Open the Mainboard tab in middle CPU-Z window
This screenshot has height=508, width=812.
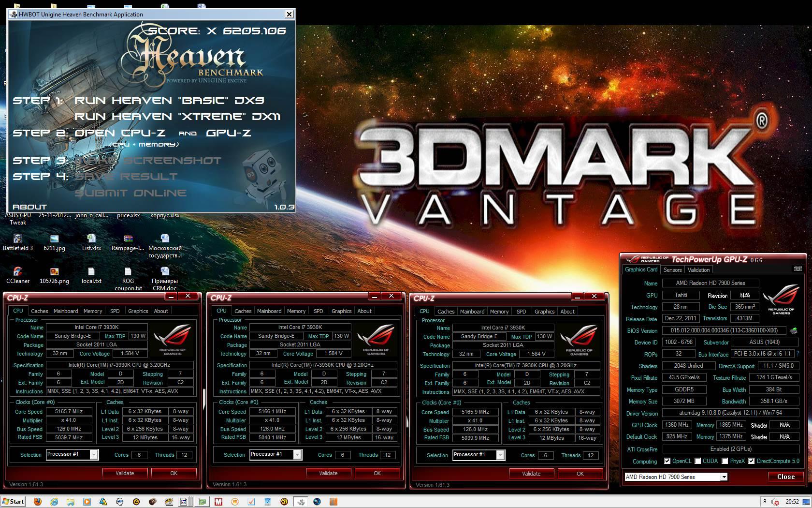coord(269,311)
